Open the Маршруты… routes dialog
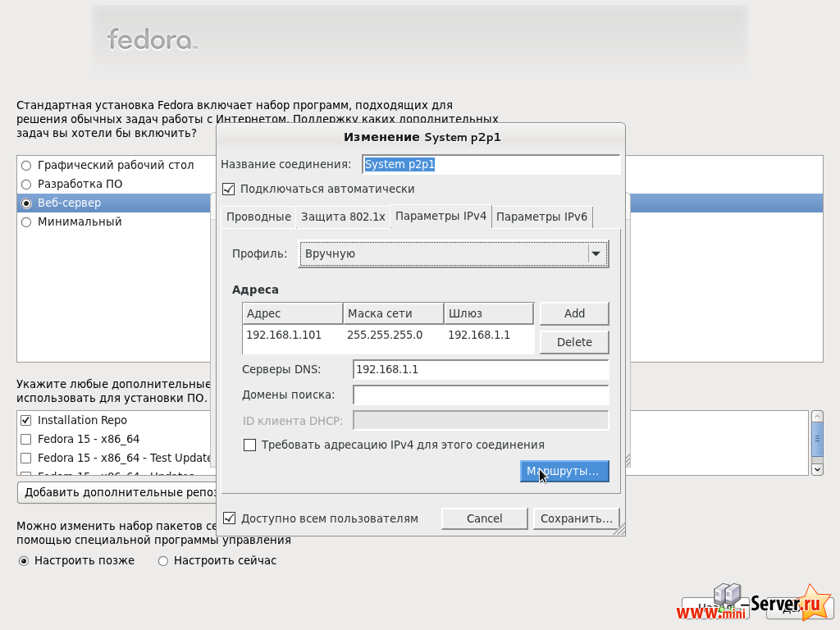 (x=564, y=472)
